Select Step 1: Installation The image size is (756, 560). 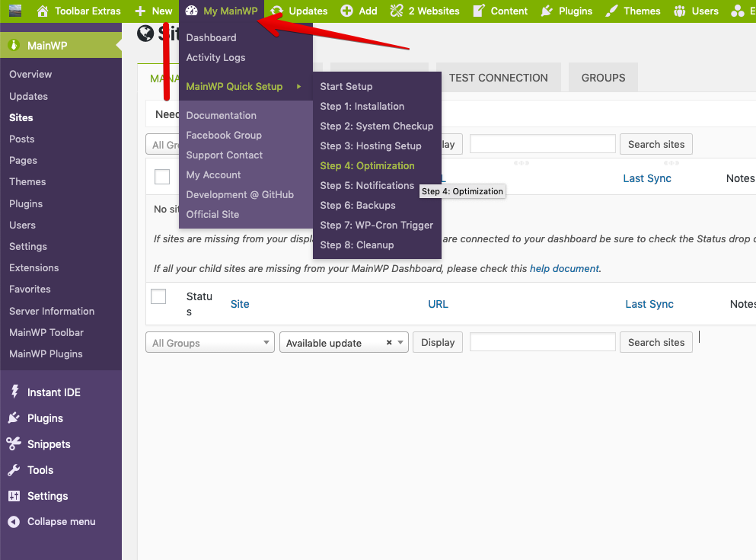click(362, 106)
